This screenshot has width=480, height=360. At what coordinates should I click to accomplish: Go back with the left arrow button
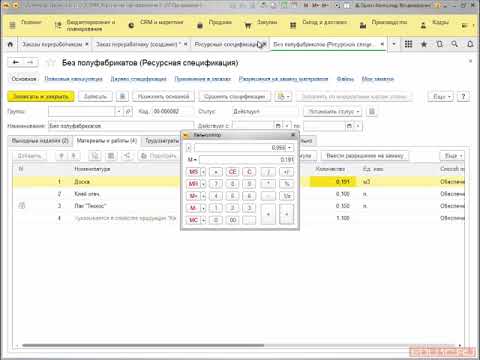tap(16, 62)
